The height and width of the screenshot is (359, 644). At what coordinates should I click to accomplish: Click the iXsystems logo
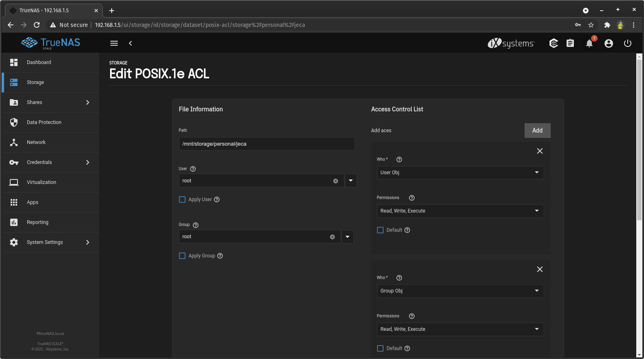[x=511, y=43]
